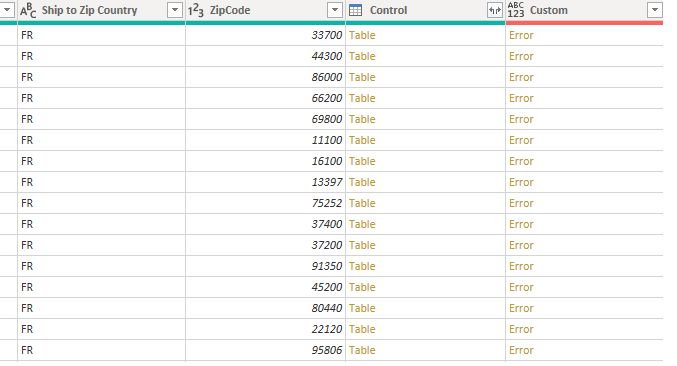Viewport: 677px width, 366px height.
Task: Select the Control column header
Action: (x=388, y=10)
